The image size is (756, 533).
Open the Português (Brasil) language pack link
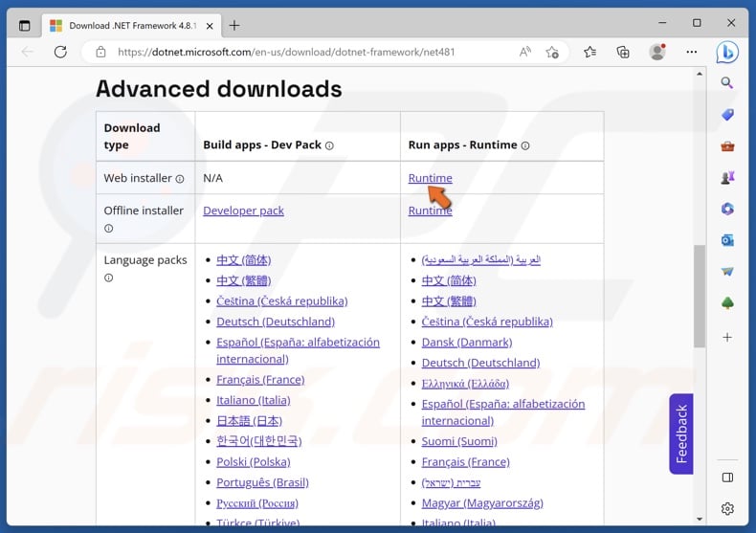coord(262,482)
